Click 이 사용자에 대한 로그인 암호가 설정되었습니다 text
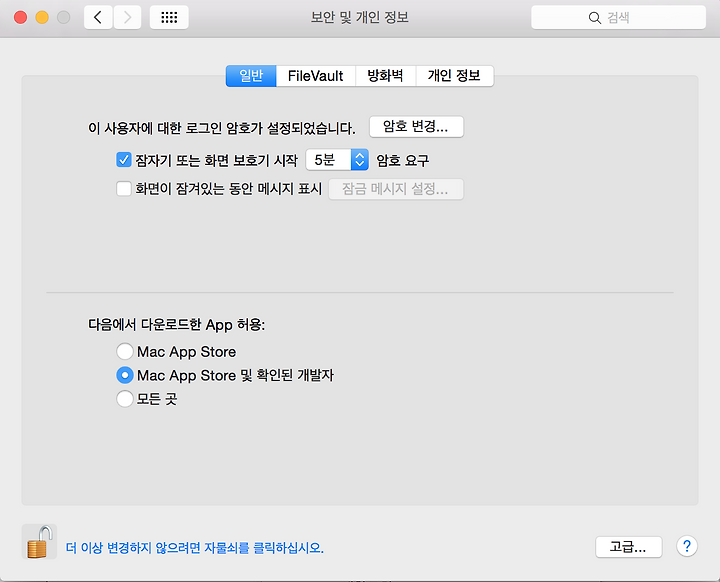The width and height of the screenshot is (720, 582). click(x=222, y=128)
